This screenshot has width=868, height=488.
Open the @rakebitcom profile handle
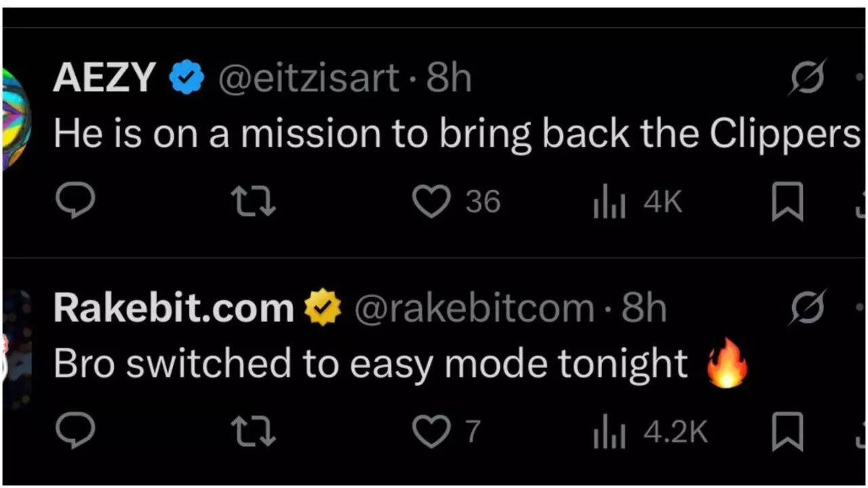point(473,309)
